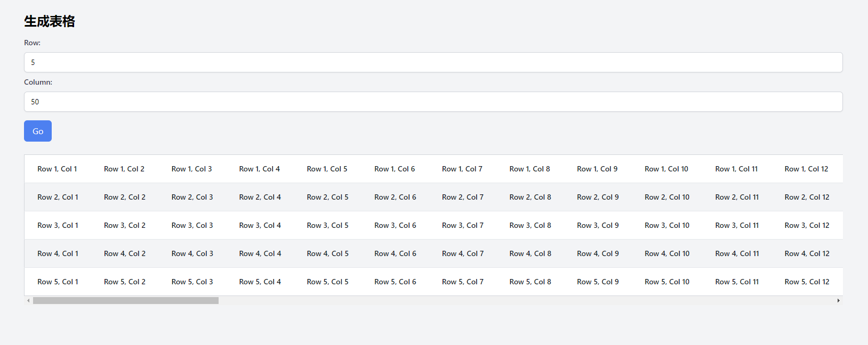
Task: Select cell Row 5, Col 12
Action: click(x=807, y=282)
